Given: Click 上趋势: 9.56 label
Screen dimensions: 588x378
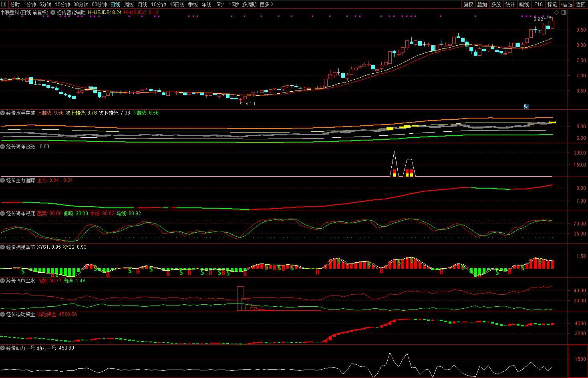Looking at the screenshot, I should [50, 113].
